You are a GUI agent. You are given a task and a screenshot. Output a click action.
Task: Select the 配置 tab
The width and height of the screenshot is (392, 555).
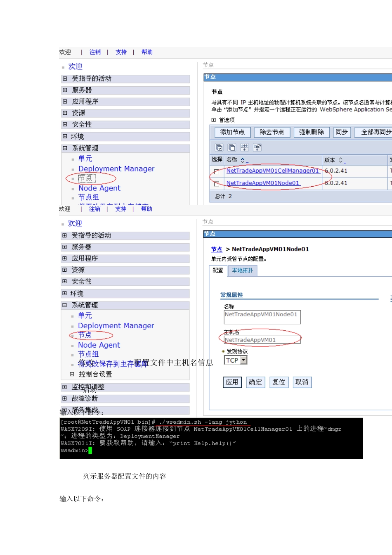218,270
